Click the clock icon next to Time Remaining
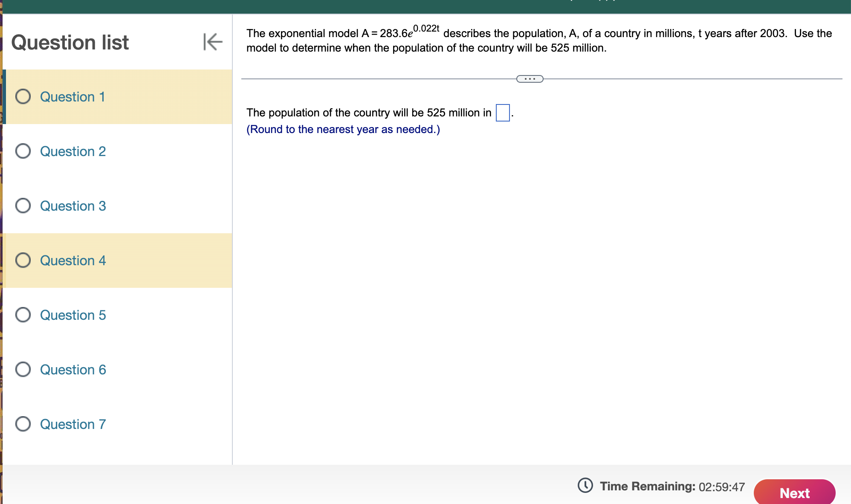The width and height of the screenshot is (851, 504). 585,486
